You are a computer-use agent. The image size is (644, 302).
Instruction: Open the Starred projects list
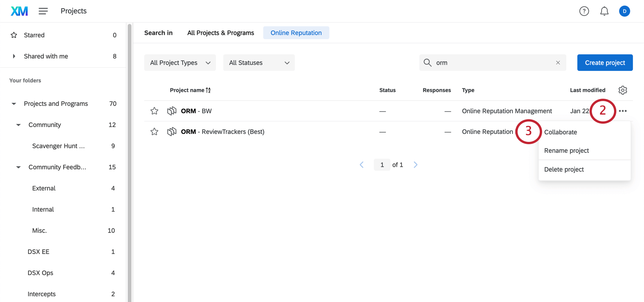click(34, 35)
